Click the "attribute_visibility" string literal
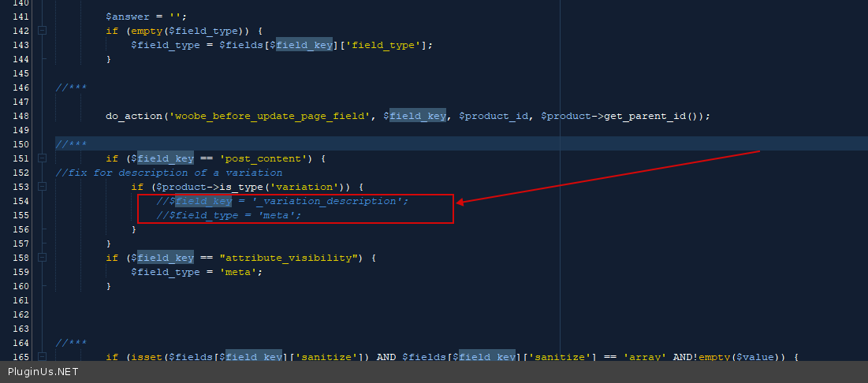 (x=293, y=258)
